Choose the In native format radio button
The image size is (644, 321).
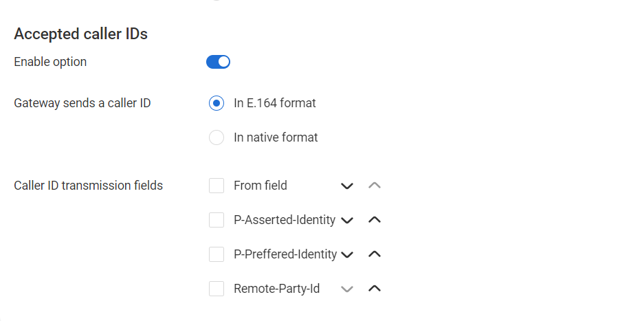coord(216,137)
